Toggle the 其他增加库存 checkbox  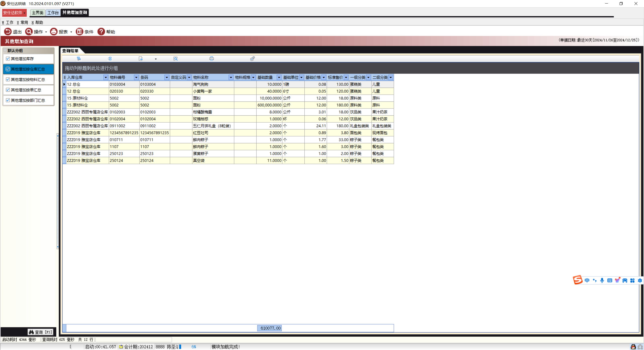pyautogui.click(x=8, y=59)
